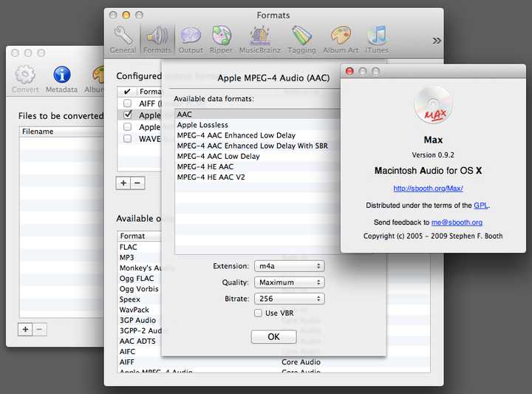The width and height of the screenshot is (532, 394).
Task: Select MPEG-4 HE AAC format
Action: pyautogui.click(x=258, y=166)
